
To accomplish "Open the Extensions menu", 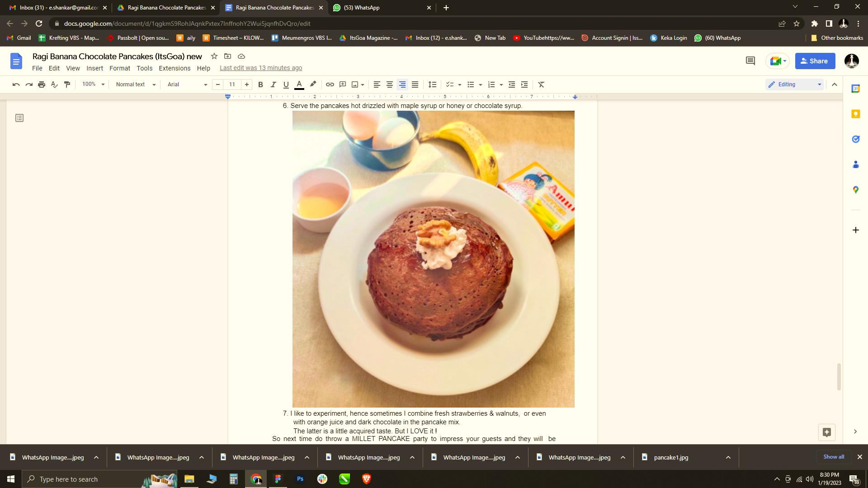I will tap(175, 68).
